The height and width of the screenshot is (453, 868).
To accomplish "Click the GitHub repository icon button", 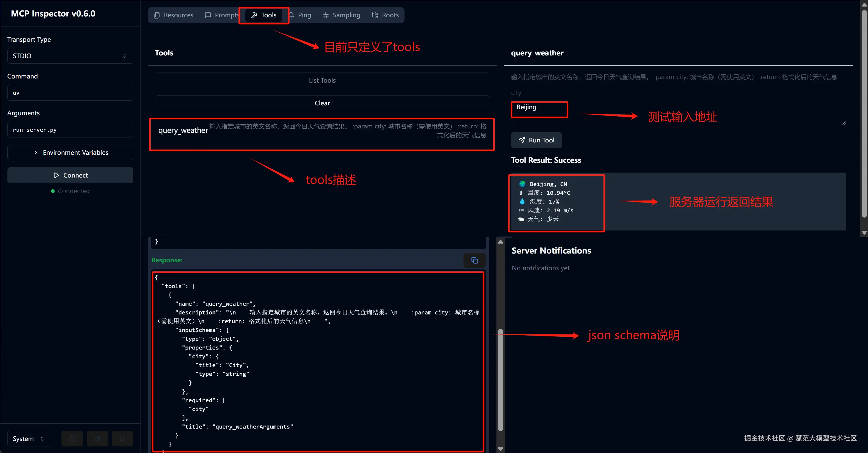I will (x=123, y=438).
